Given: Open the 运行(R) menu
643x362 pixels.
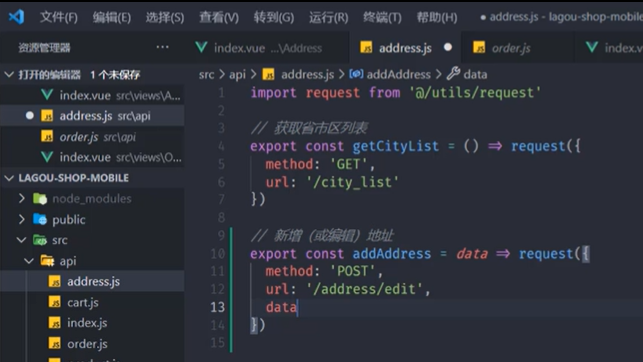Looking at the screenshot, I should pos(328,17).
